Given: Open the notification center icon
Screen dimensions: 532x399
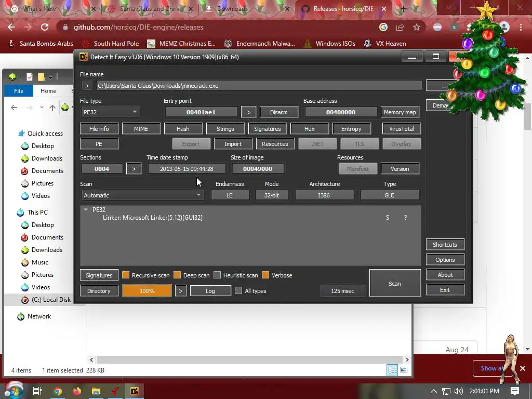Looking at the screenshot, I should (515, 391).
